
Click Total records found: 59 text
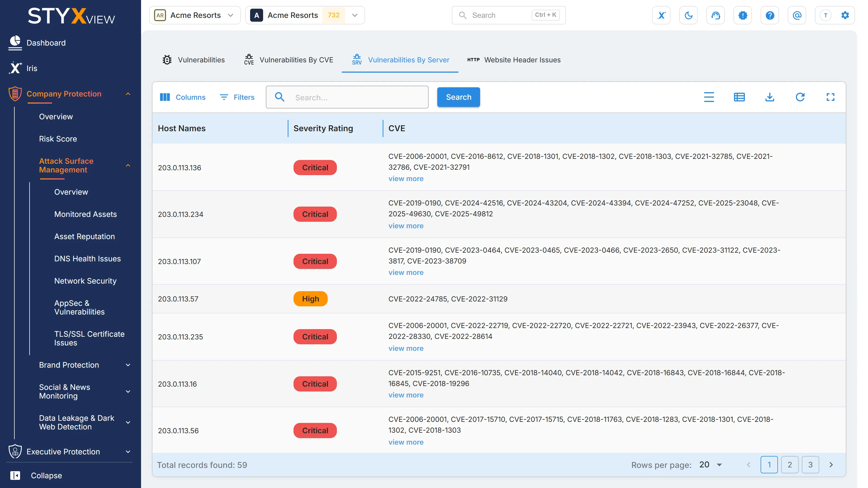pyautogui.click(x=202, y=465)
